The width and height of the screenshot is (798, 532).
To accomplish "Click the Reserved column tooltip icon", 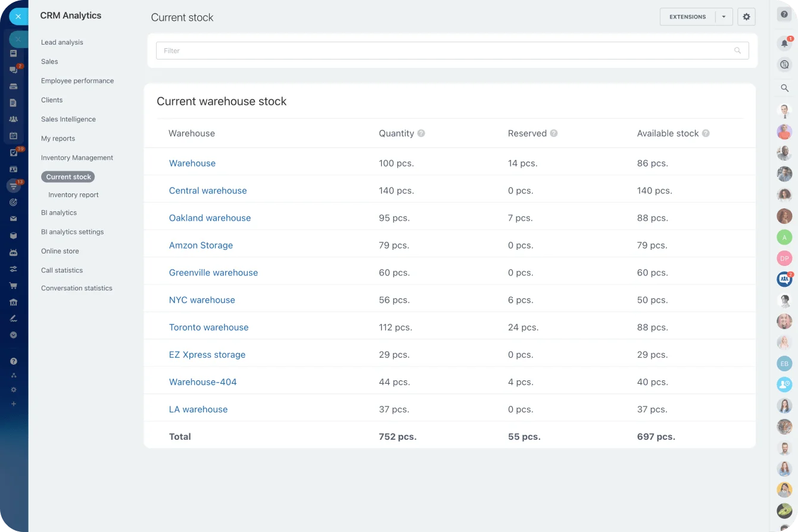I will point(554,133).
